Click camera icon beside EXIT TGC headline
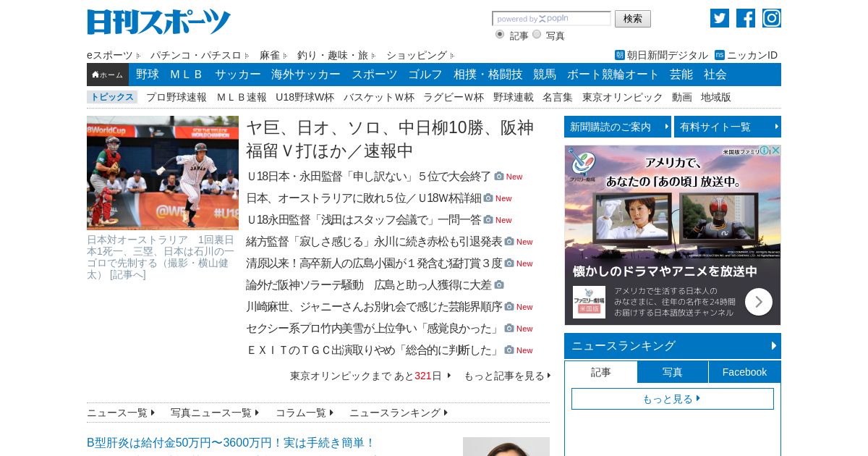868x456 pixels. [x=509, y=350]
